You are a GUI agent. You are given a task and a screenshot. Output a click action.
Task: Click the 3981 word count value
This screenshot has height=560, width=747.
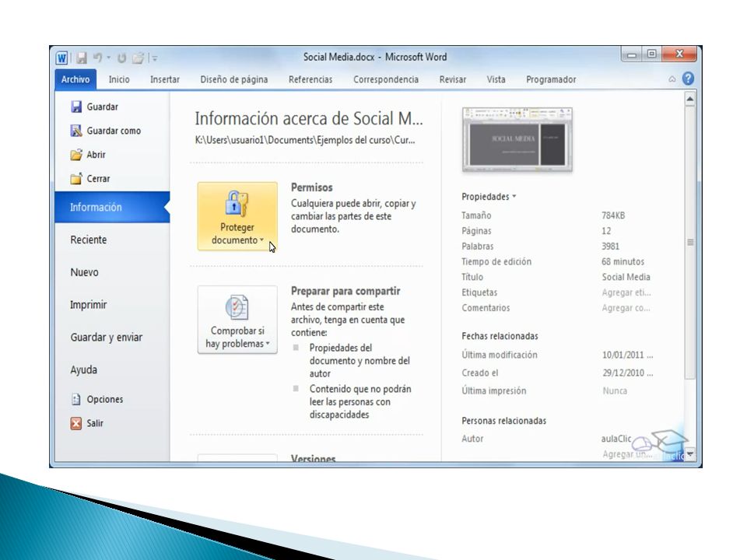point(610,247)
